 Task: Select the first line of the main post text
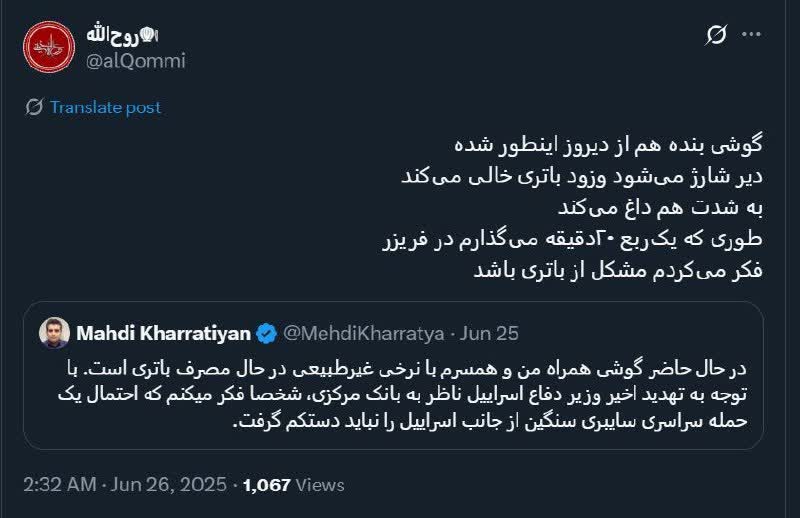tap(608, 144)
